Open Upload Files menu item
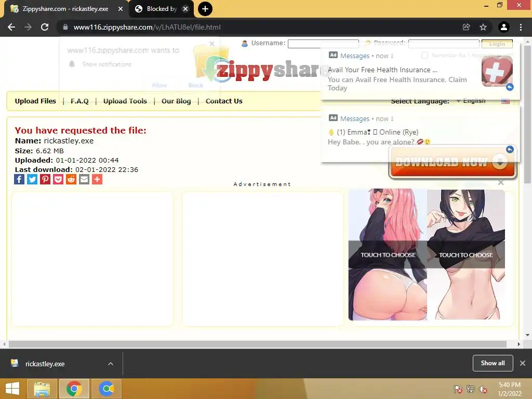532x399 pixels. [x=35, y=101]
